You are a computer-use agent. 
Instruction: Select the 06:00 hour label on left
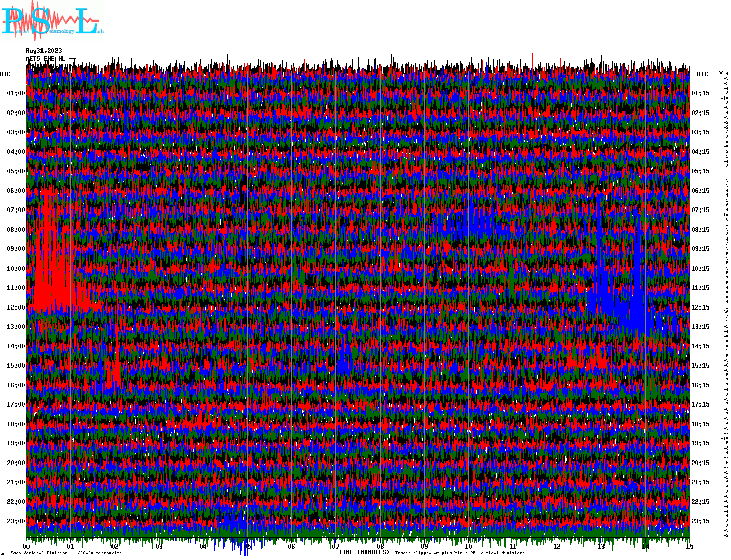click(16, 191)
